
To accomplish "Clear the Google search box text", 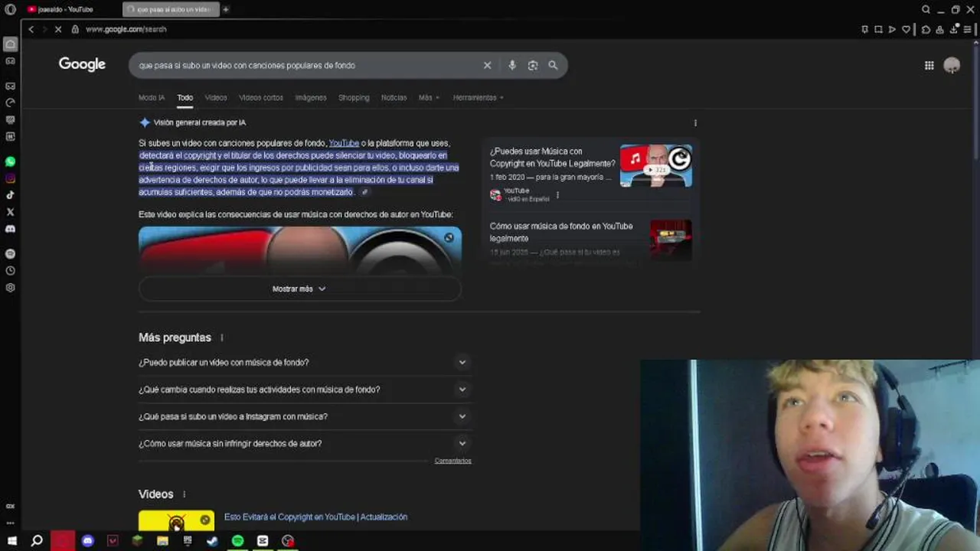I will pos(487,65).
